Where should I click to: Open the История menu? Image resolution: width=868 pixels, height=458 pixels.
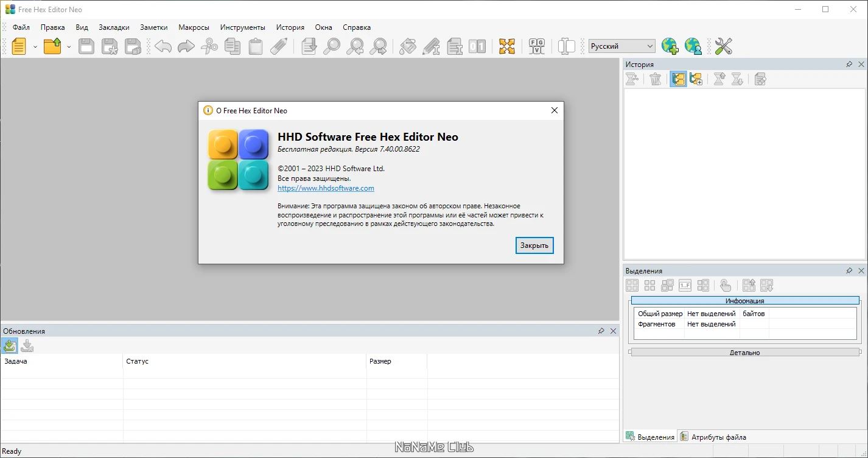coord(290,27)
